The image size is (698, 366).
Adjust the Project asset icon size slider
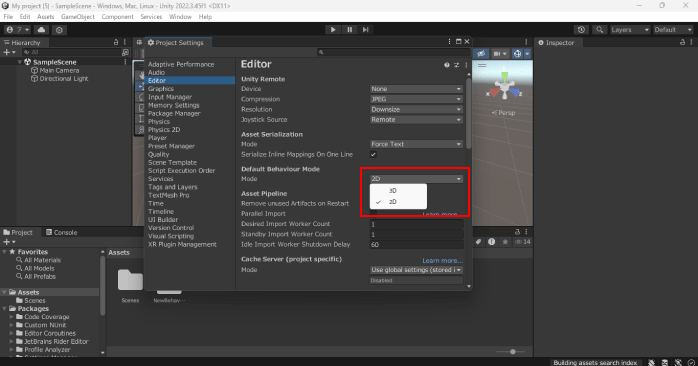(512, 352)
